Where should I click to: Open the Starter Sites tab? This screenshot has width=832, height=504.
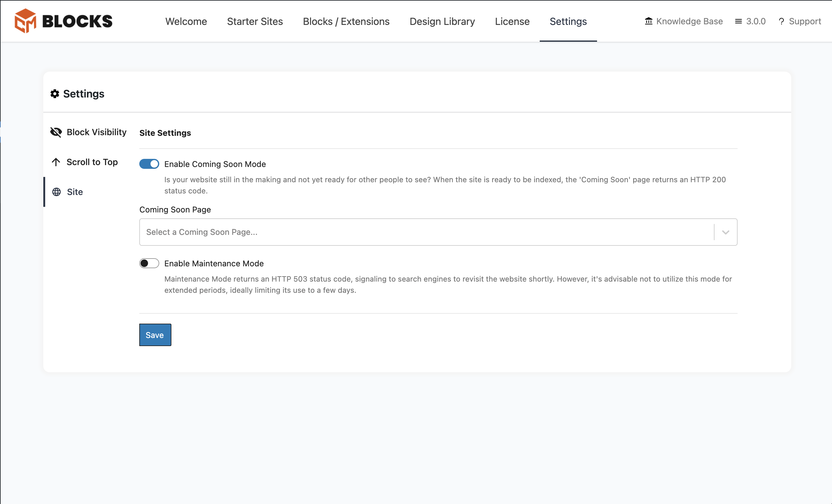pyautogui.click(x=255, y=21)
